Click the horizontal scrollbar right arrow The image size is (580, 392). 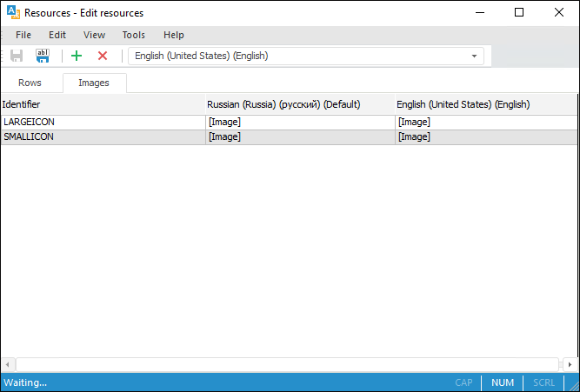pyautogui.click(x=570, y=363)
